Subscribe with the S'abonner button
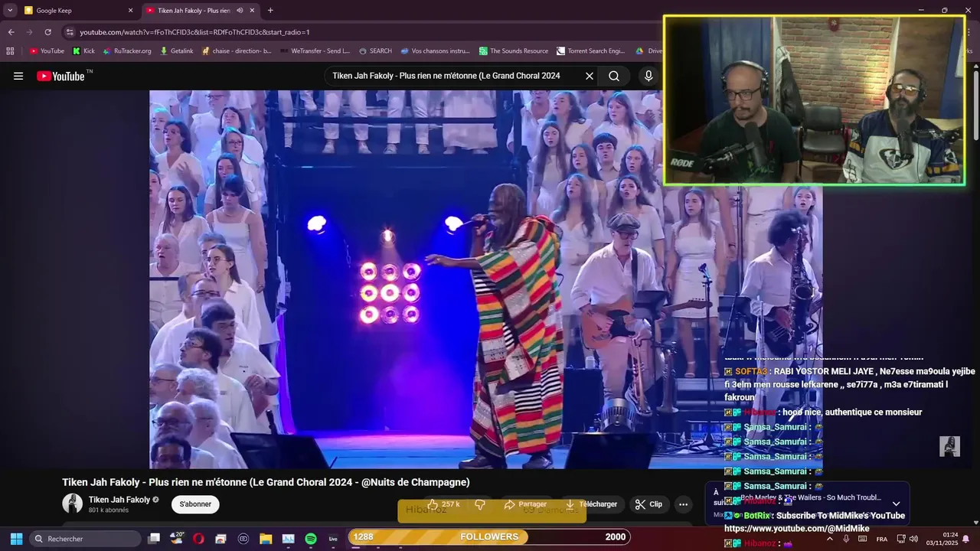The height and width of the screenshot is (551, 980). 195,504
